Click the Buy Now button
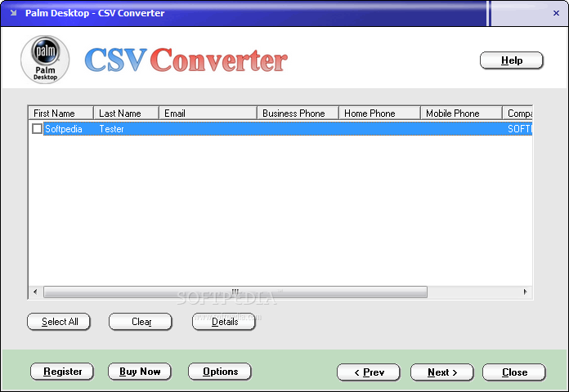 [x=140, y=372]
